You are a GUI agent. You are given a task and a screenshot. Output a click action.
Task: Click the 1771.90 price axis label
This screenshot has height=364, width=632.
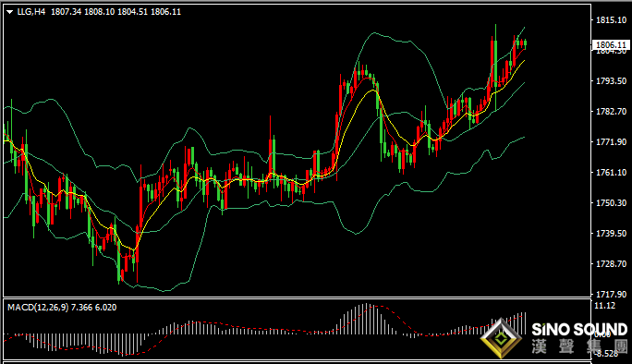[611, 142]
